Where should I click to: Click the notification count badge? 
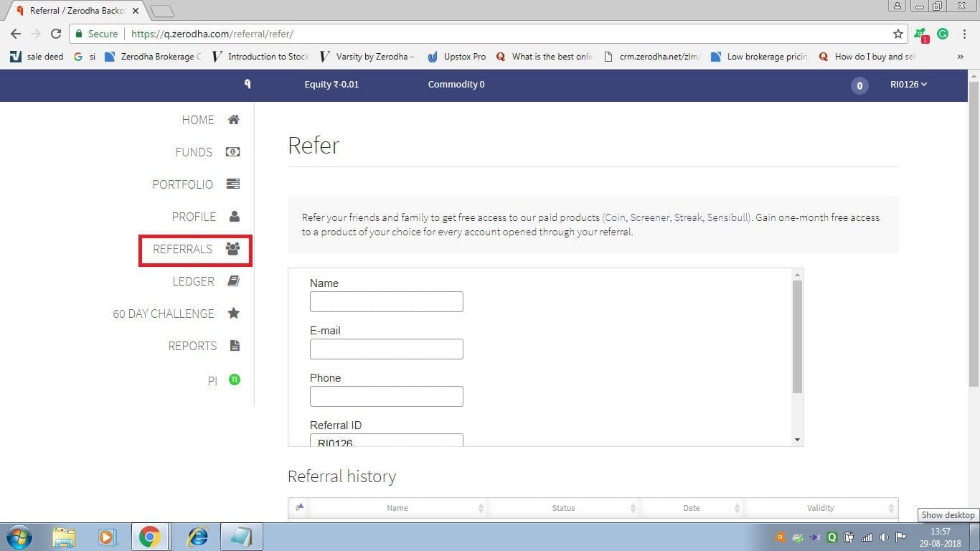click(x=859, y=85)
